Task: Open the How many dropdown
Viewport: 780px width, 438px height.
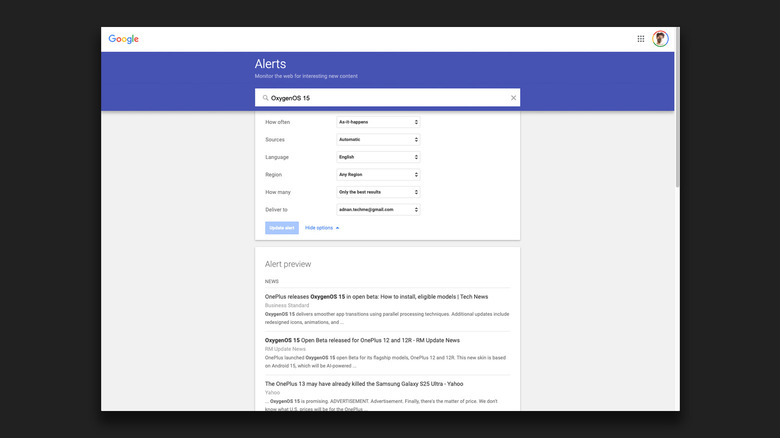Action: click(378, 192)
